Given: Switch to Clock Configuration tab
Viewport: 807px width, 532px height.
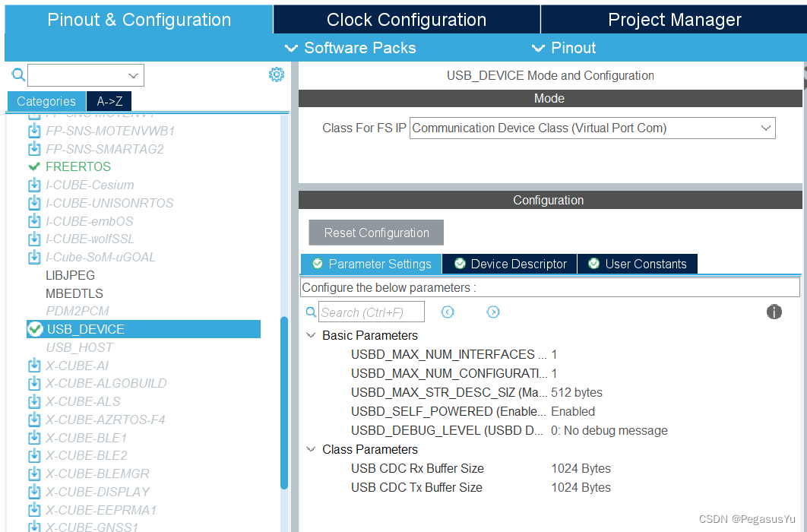Looking at the screenshot, I should point(407,20).
